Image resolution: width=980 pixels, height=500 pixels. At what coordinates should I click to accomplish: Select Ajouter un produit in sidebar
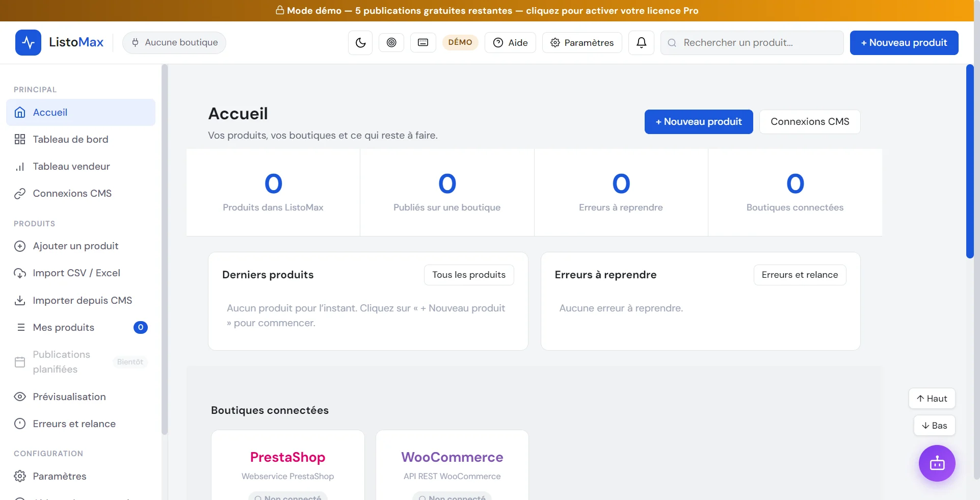click(81, 246)
